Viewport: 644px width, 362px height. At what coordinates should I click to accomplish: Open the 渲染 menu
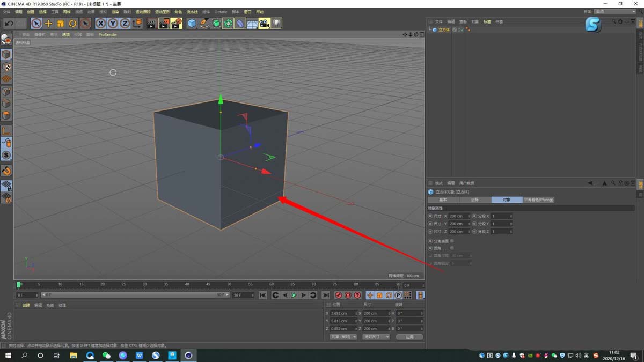115,12
